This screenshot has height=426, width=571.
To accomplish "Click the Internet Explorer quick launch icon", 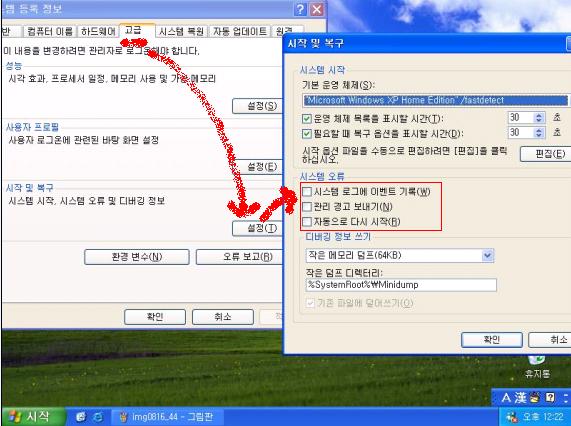I will (x=98, y=417).
